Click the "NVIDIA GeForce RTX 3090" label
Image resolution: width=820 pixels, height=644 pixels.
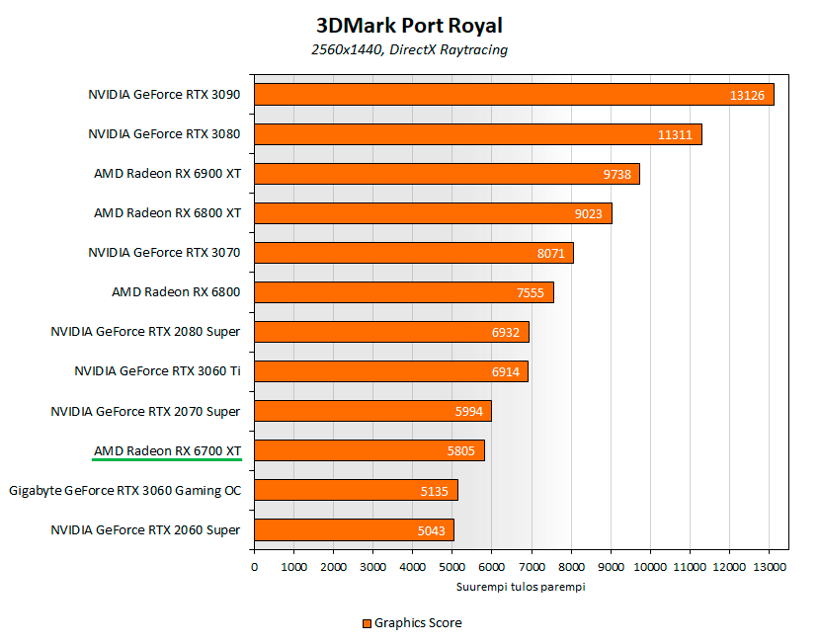pyautogui.click(x=164, y=95)
